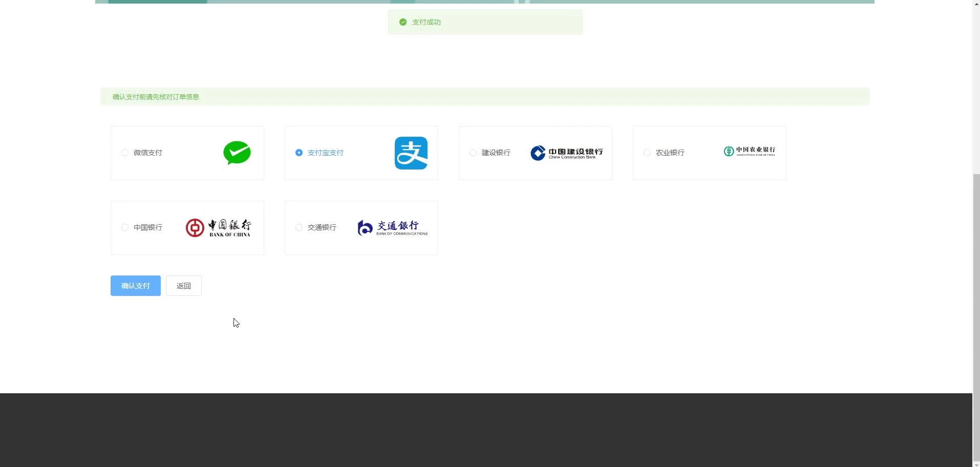Click the 建设银行 label text
The height and width of the screenshot is (467, 980).
(496, 153)
